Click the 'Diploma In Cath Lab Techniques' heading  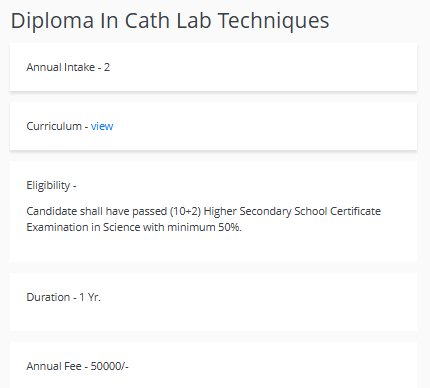pos(170,21)
